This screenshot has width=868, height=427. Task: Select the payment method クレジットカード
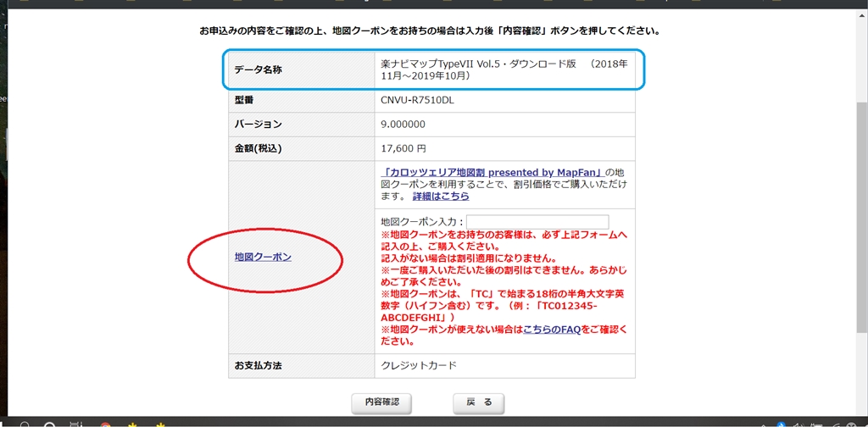(x=419, y=366)
